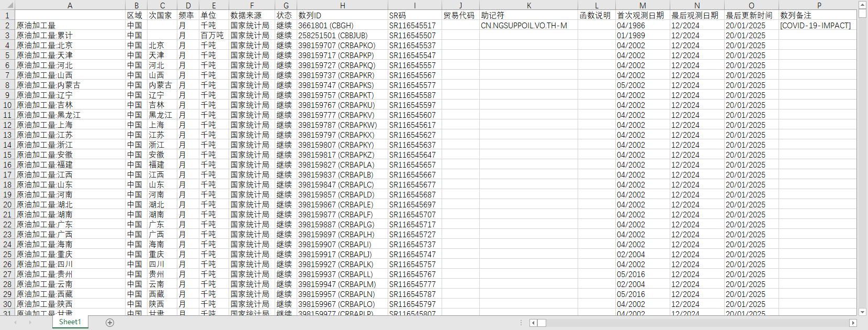Screen dimensions: 868x330
Task: Select cell SR116545617
Action: [414, 125]
